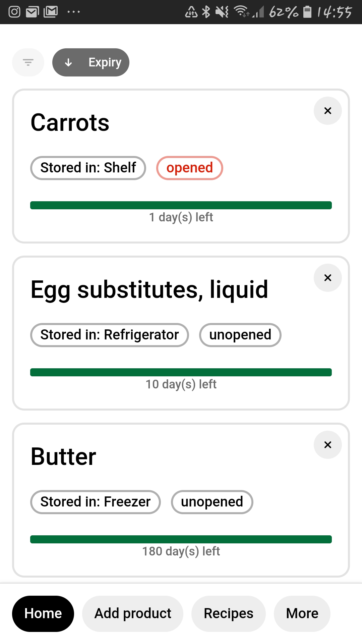Tap the battery icon in status bar
The image size is (362, 644).
tap(307, 12)
